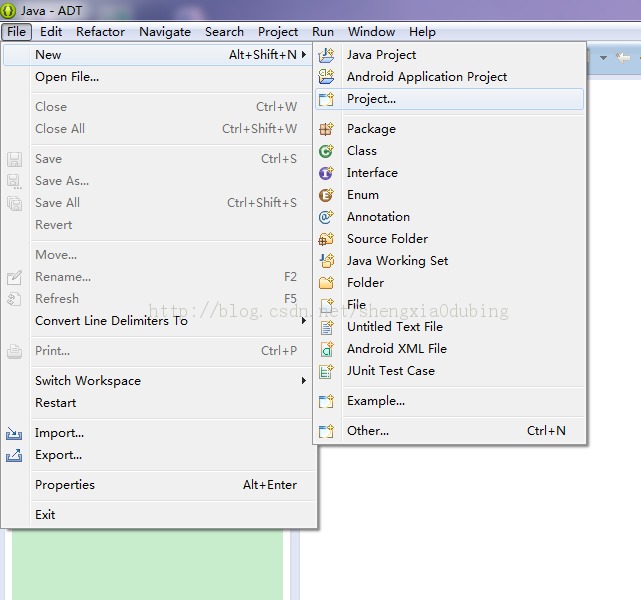This screenshot has width=641, height=600.
Task: Choose Package from New submenu
Action: tap(450, 129)
